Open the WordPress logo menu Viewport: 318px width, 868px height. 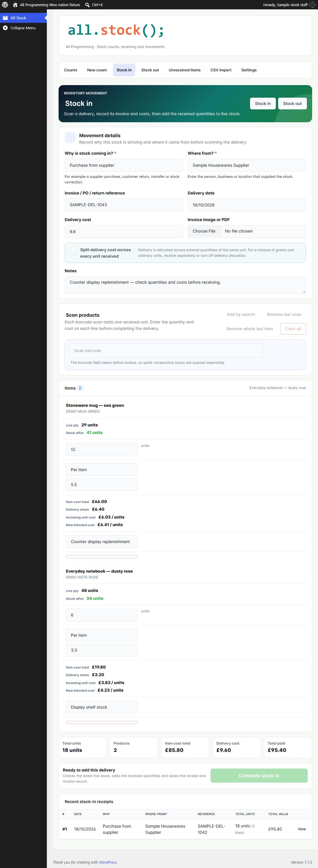[x=5, y=5]
